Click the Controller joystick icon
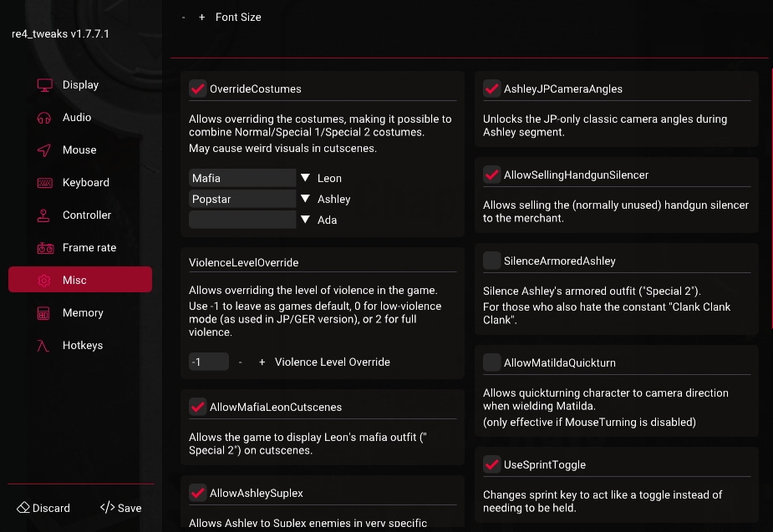Image resolution: width=773 pixels, height=532 pixels. tap(44, 215)
